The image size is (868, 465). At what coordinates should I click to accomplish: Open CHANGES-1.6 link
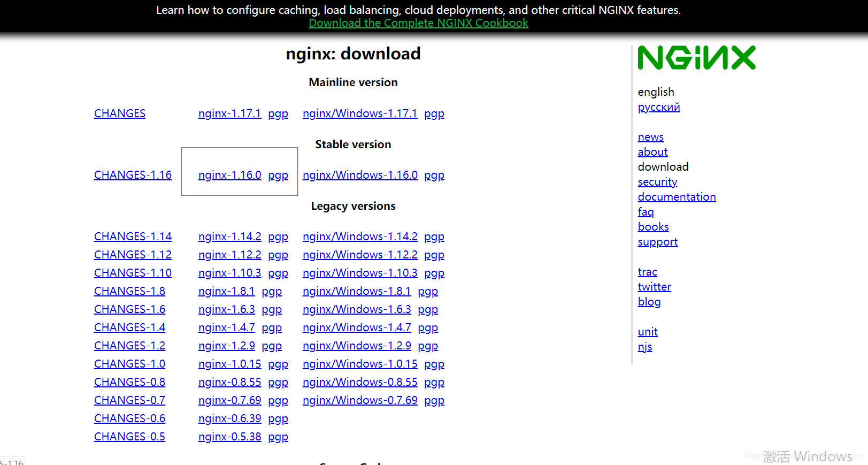(130, 309)
